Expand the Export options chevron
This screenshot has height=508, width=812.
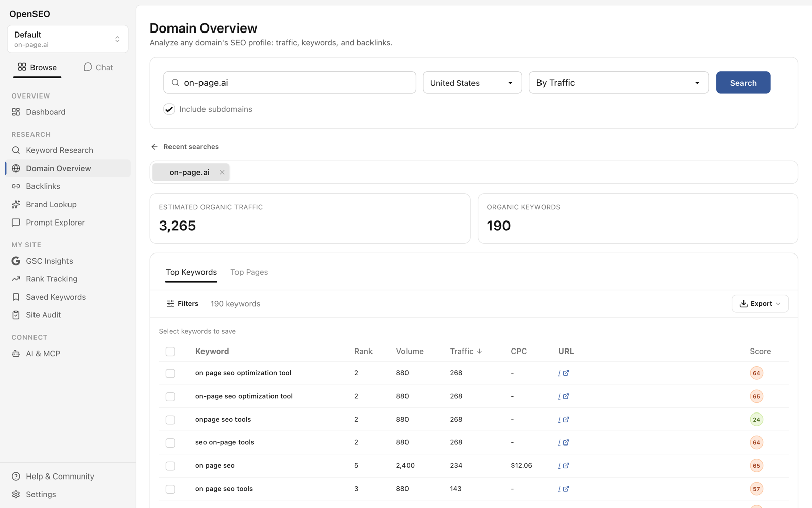coord(778,304)
